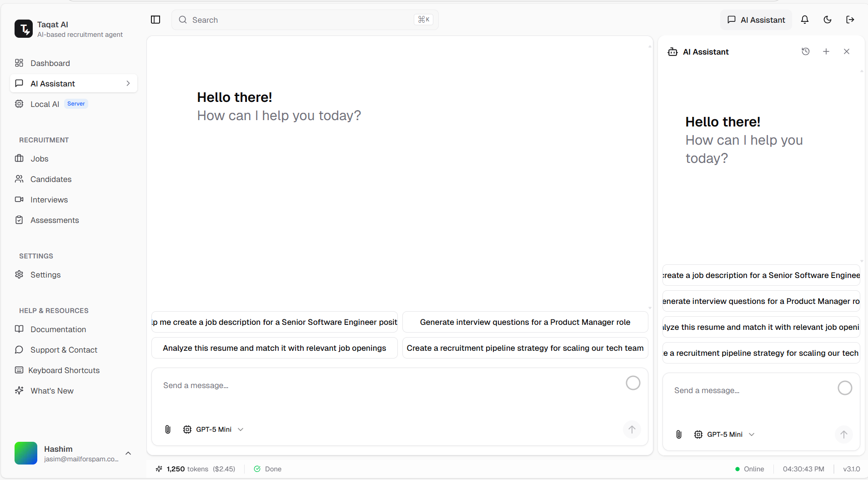868x480 pixels.
Task: Open the Dashboard section
Action: (x=50, y=63)
